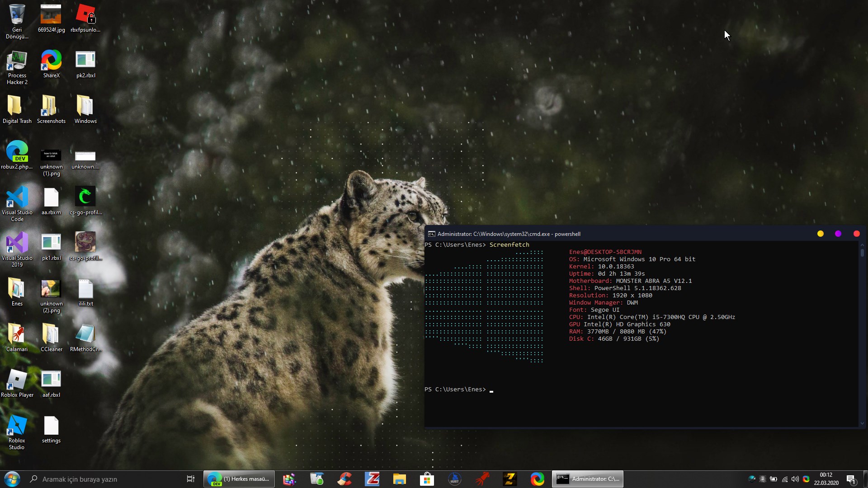Select the Roblox Studio desktop icon
This screenshot has height=488, width=868.
17,426
